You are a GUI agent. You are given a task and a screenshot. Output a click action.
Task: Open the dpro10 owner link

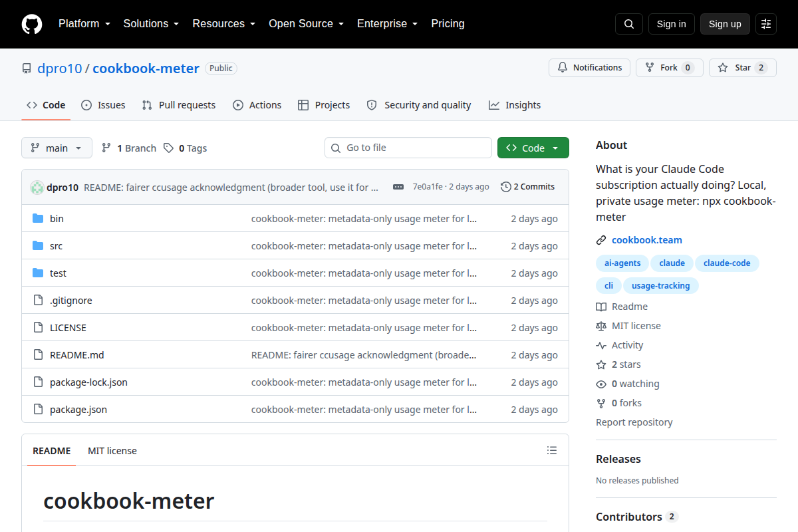click(60, 68)
